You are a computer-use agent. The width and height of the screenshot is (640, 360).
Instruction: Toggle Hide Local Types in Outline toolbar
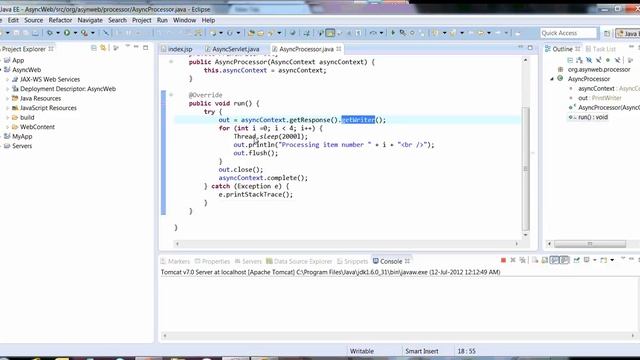[x=617, y=60]
